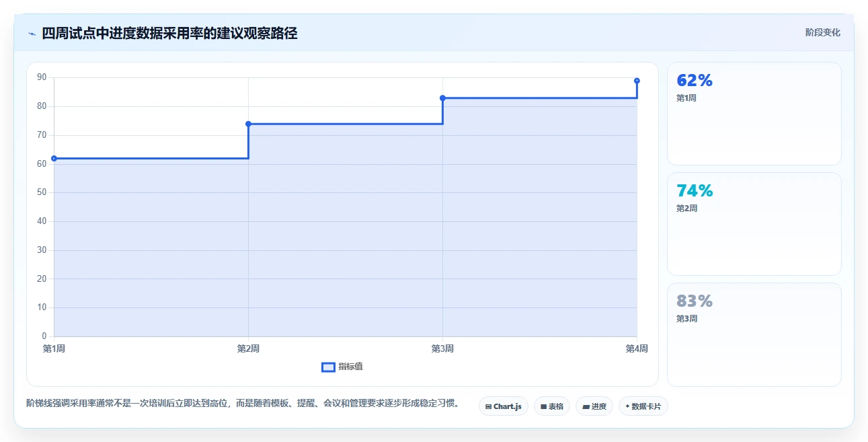Click the x-axis label 第3周
868x442 pixels.
click(442, 348)
